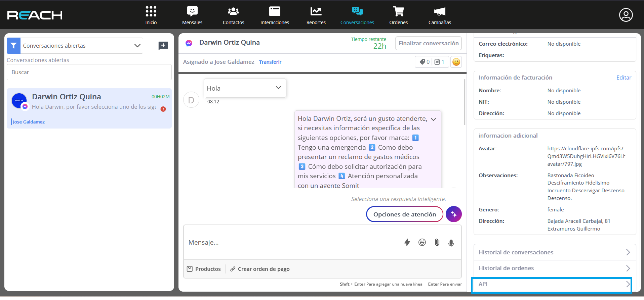Click the filter funnel icon
This screenshot has width=644, height=300.
click(x=13, y=46)
